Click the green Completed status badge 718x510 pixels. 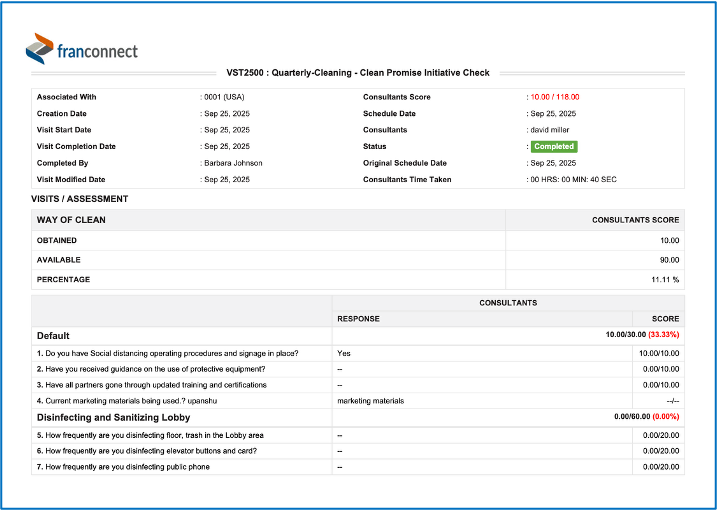pos(553,146)
